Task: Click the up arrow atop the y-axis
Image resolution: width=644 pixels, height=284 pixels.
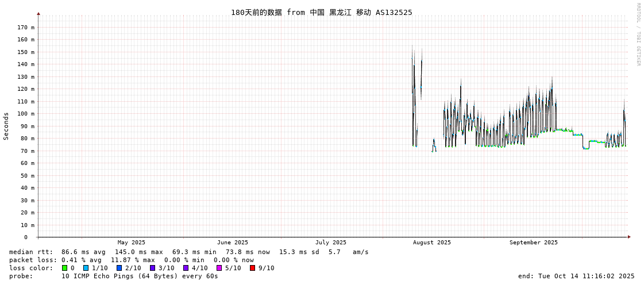Action: tap(38, 13)
